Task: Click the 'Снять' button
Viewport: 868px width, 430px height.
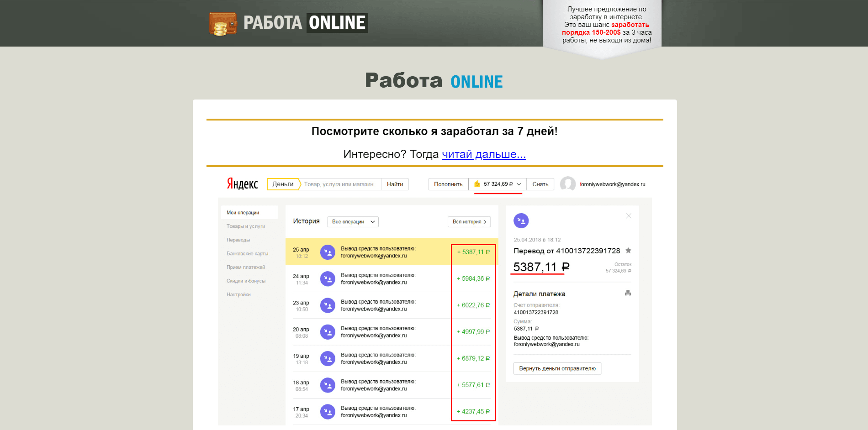Action: (540, 184)
